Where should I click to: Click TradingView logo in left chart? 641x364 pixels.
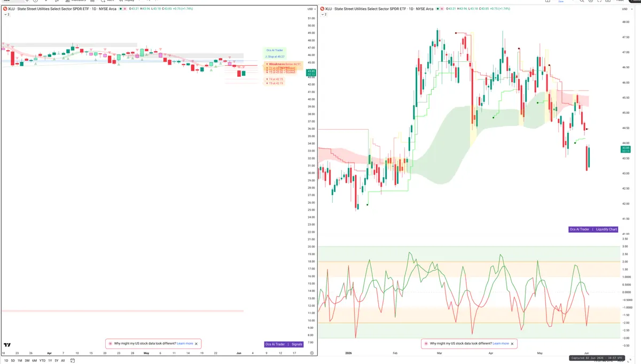pos(7,345)
